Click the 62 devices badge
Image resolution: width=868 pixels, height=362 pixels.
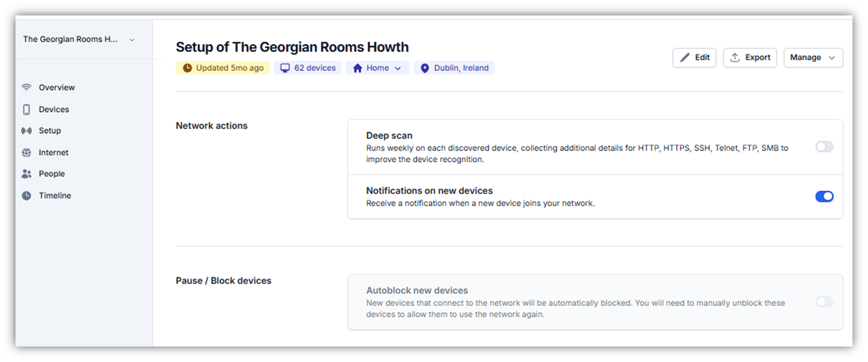[x=308, y=68]
